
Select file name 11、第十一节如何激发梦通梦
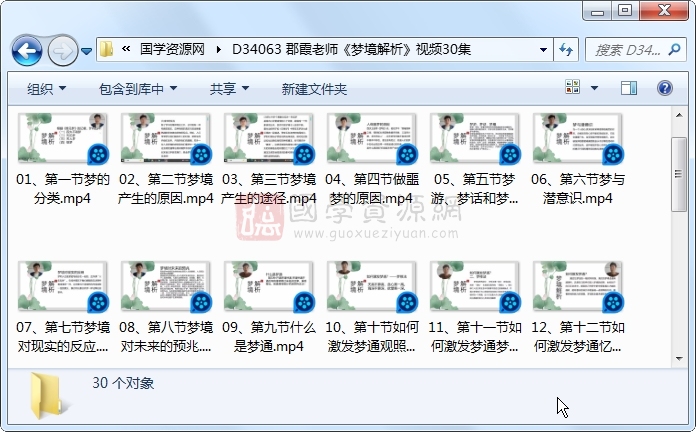click(475, 337)
